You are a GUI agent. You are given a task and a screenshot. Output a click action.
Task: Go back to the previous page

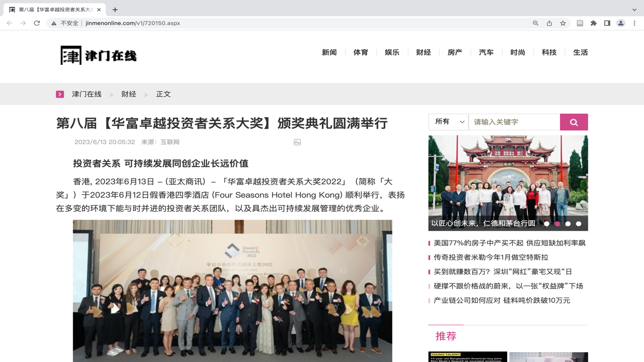(9, 23)
